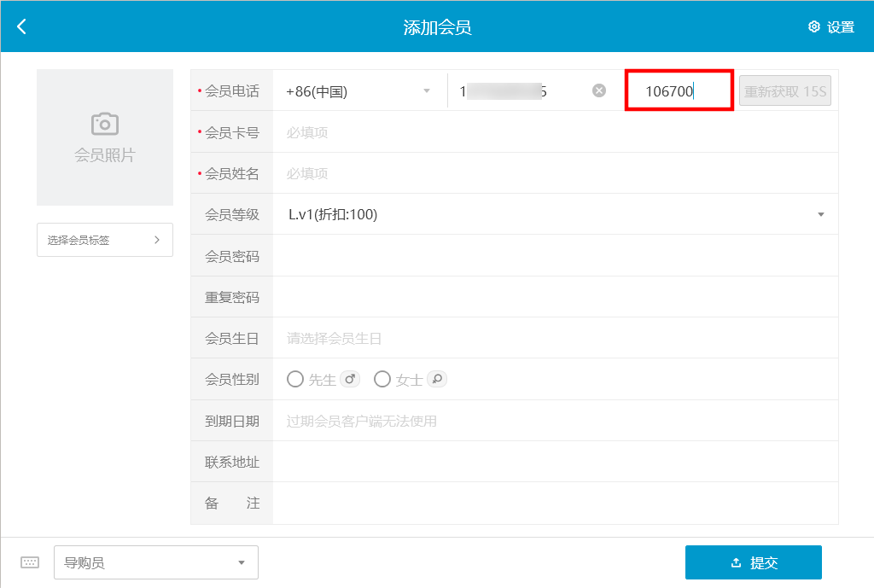Upload member photo via camera icon
This screenshot has width=874, height=588.
(105, 124)
